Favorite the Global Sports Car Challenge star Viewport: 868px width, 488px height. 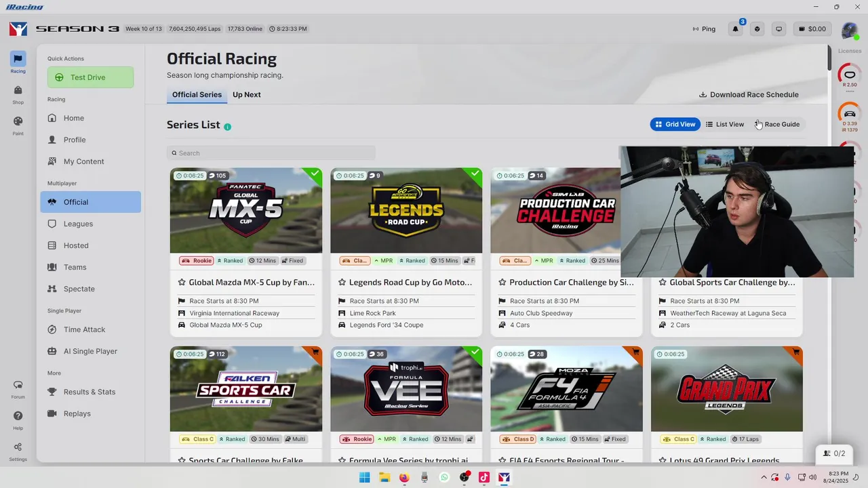tap(662, 283)
